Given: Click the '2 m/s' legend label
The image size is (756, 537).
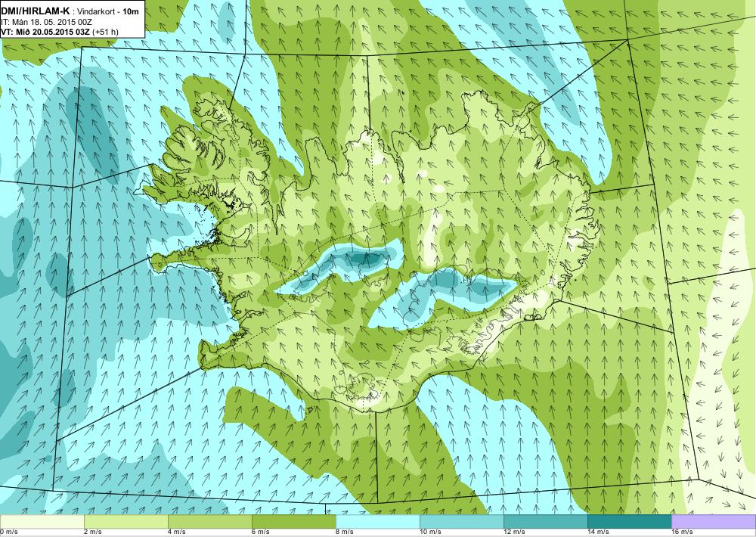Looking at the screenshot, I should (x=92, y=532).
